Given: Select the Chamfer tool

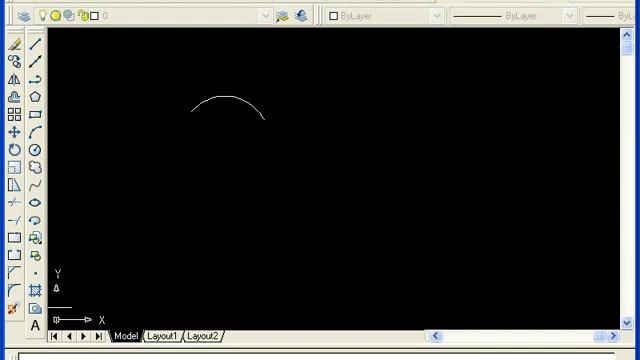Looking at the screenshot, I should coord(14,273).
